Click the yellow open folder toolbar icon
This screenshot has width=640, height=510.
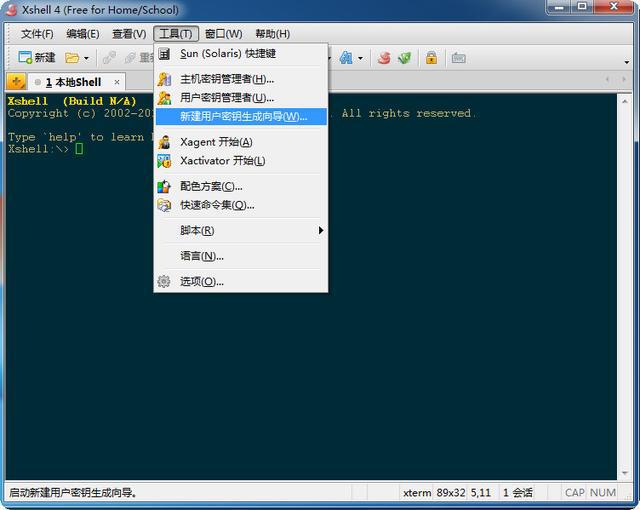tap(72, 58)
